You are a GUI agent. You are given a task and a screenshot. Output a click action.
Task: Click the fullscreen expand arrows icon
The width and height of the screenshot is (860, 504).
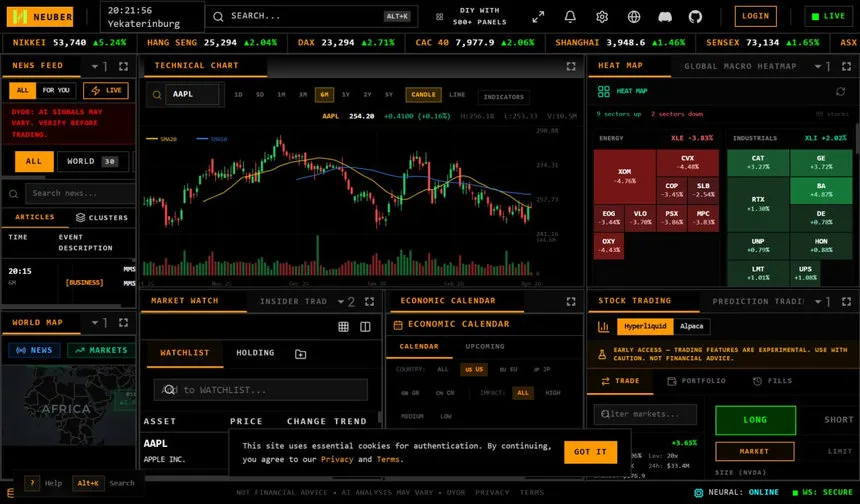(x=538, y=17)
